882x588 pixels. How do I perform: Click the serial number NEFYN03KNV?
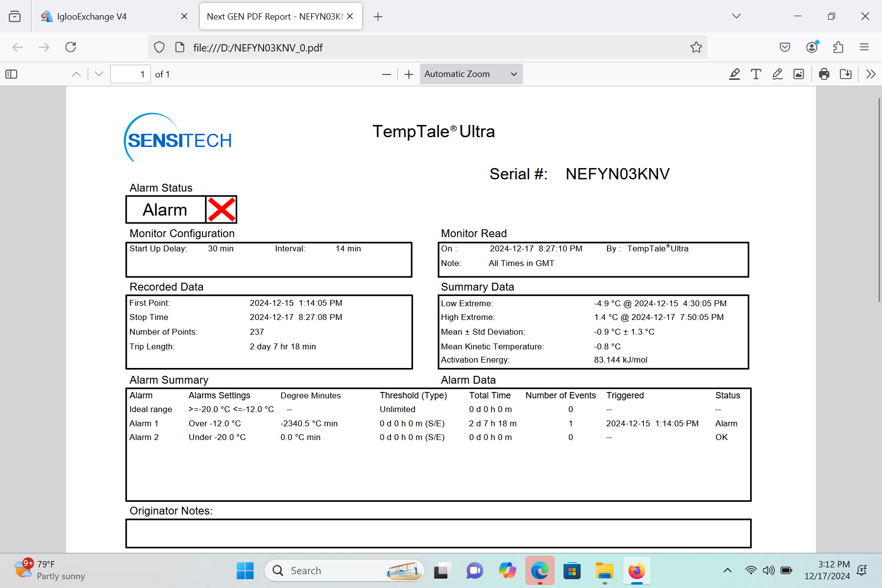pos(617,174)
